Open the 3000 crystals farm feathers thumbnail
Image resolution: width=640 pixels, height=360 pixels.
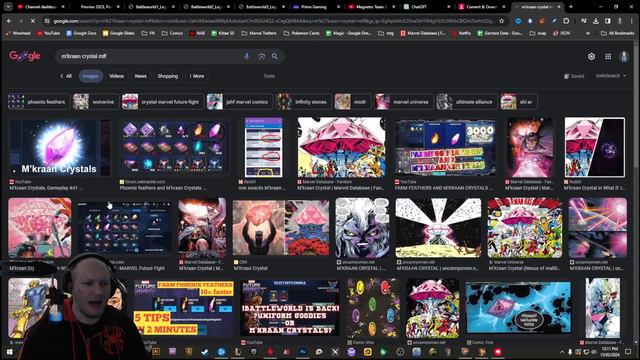tap(446, 147)
